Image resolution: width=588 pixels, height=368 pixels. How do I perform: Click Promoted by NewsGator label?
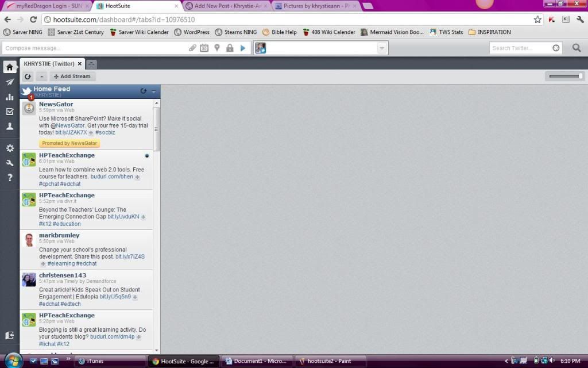[69, 143]
